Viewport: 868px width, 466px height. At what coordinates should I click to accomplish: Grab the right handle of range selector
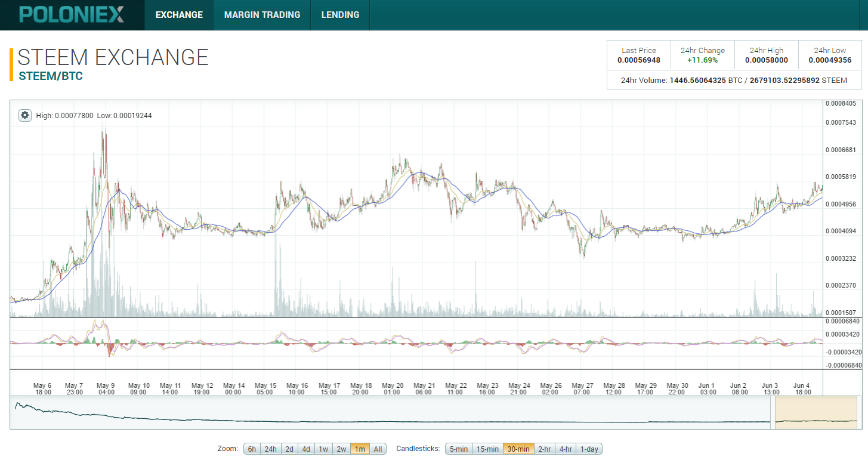[859, 413]
